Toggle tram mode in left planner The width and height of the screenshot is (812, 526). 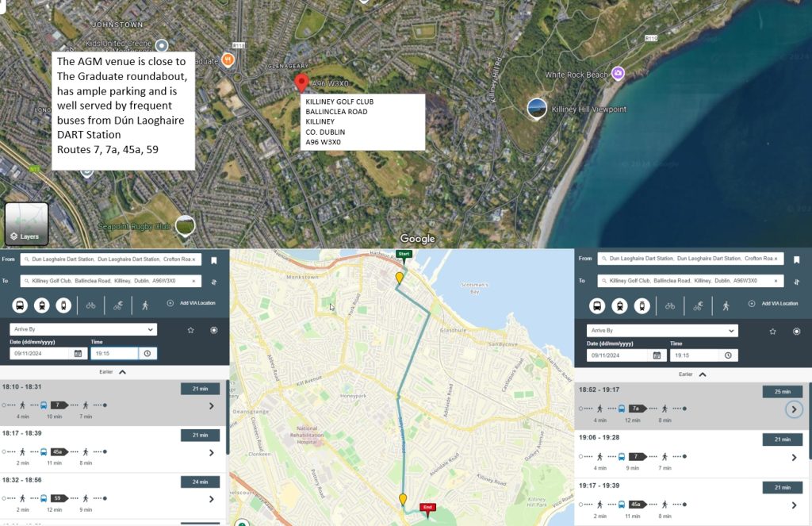[63, 305]
